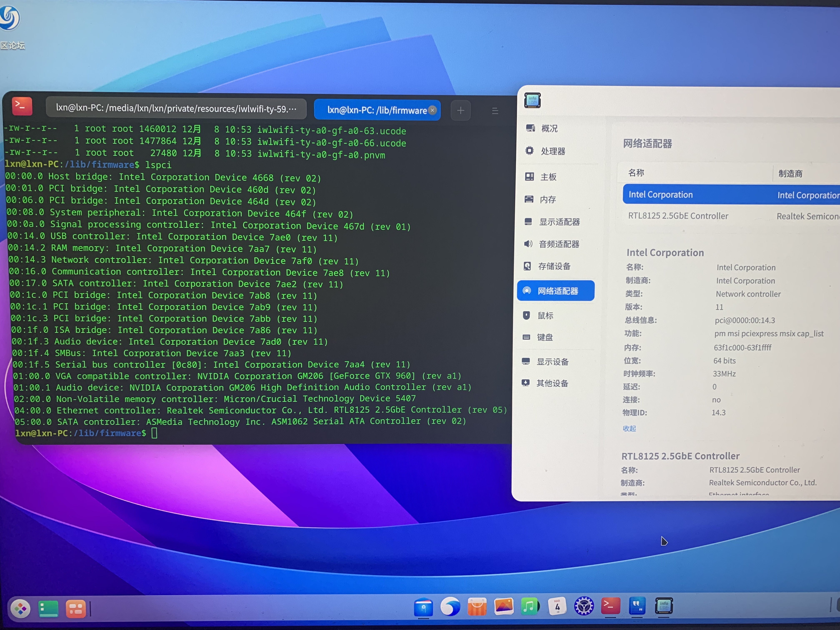
Task: Open the 概况 overview section
Action: [x=549, y=128]
